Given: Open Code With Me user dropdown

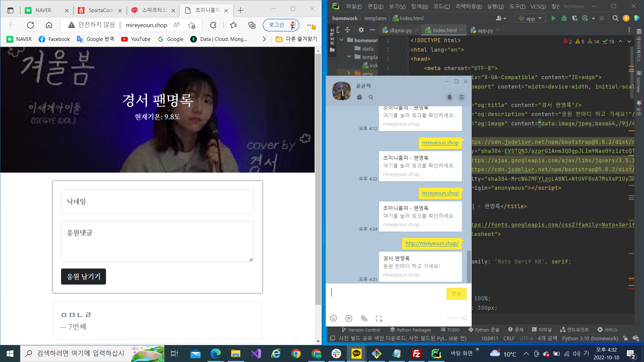Looking at the screenshot, I should pos(501,18).
